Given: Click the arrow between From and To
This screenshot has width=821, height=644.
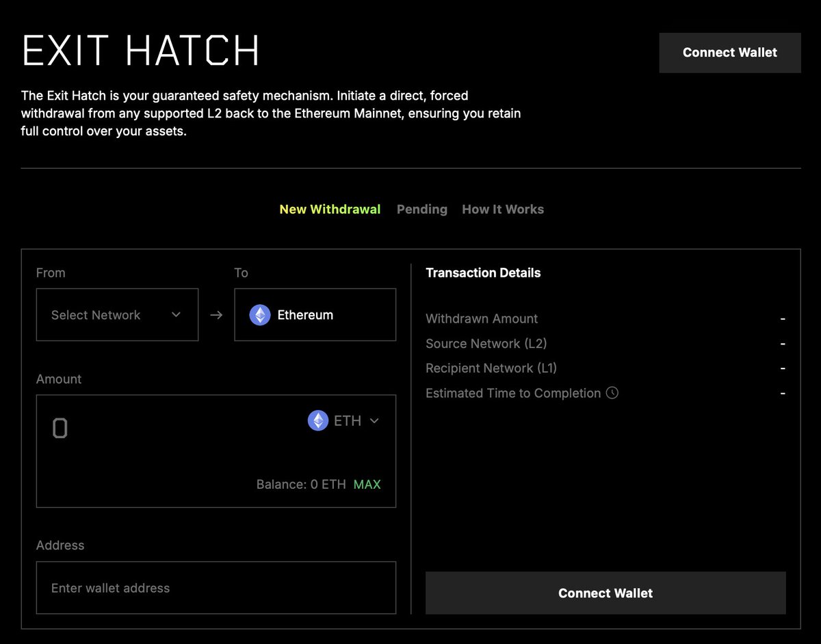Looking at the screenshot, I should (x=216, y=314).
